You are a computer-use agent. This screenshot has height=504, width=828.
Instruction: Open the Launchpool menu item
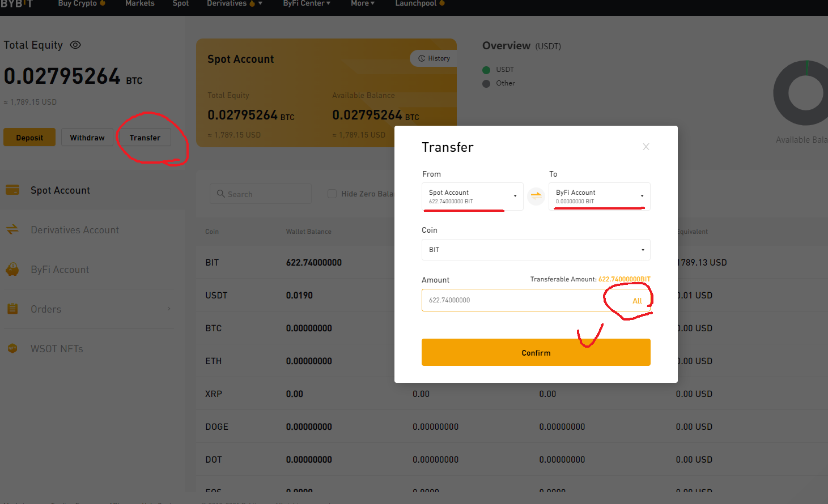pyautogui.click(x=416, y=3)
